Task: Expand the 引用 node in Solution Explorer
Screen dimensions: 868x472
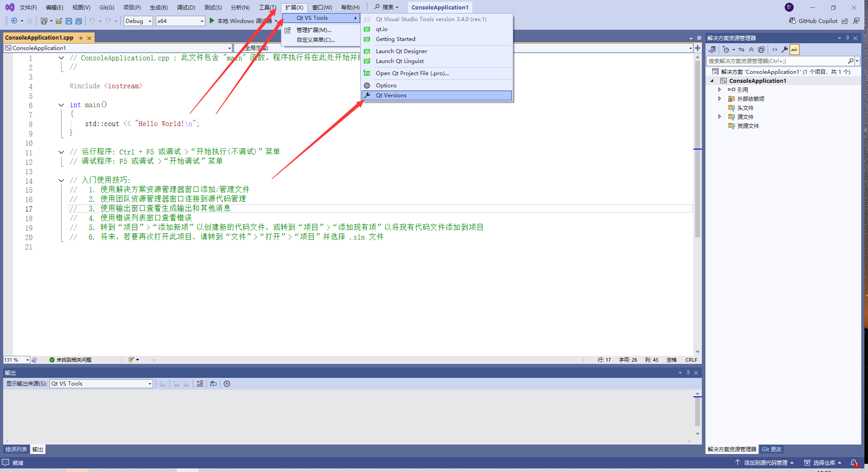Action: point(719,90)
